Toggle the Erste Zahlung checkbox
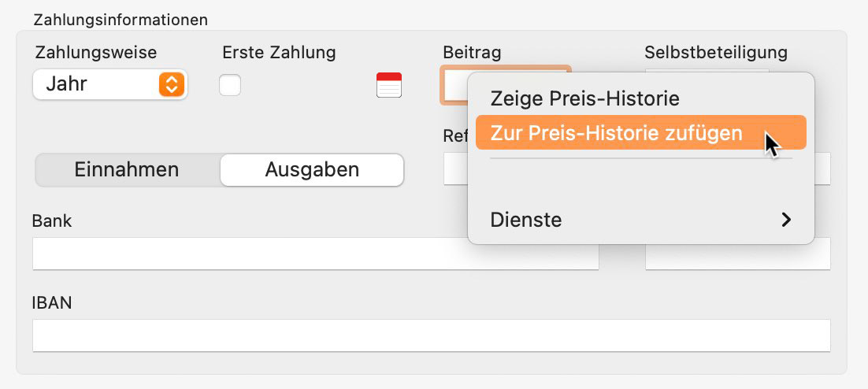Image resolution: width=868 pixels, height=389 pixels. tap(230, 85)
